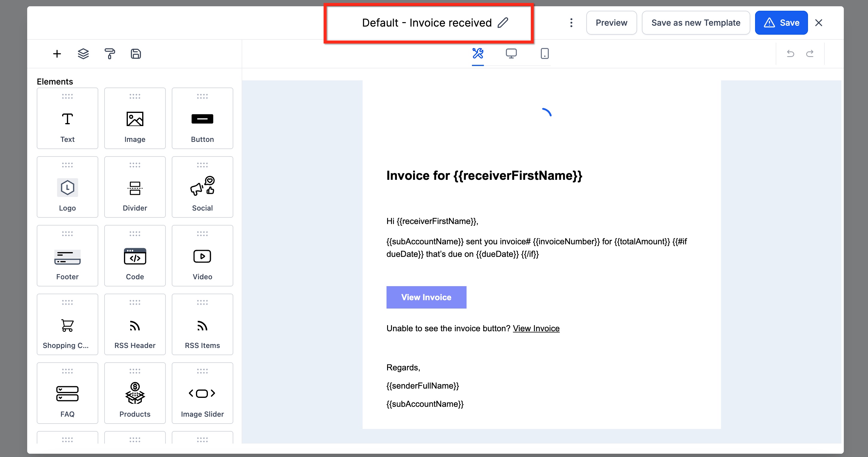Open the layers panel icon
This screenshot has height=457, width=868.
[x=83, y=54]
